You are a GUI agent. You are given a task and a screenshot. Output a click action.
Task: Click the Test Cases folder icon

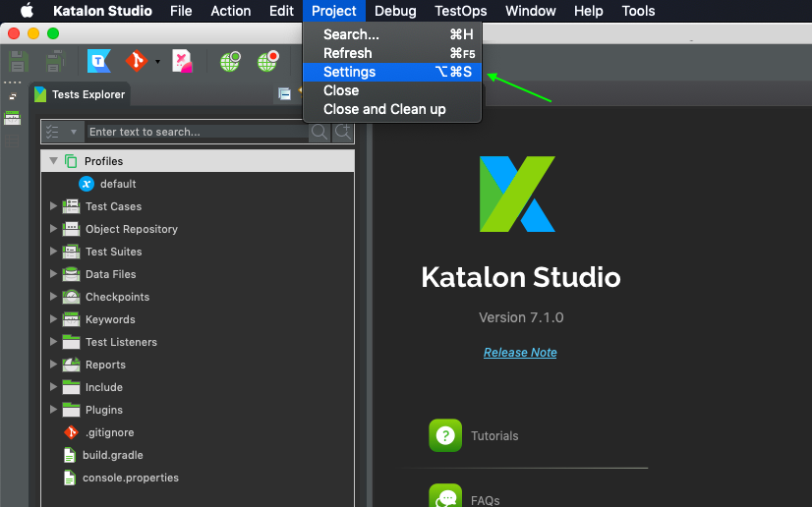pos(71,206)
